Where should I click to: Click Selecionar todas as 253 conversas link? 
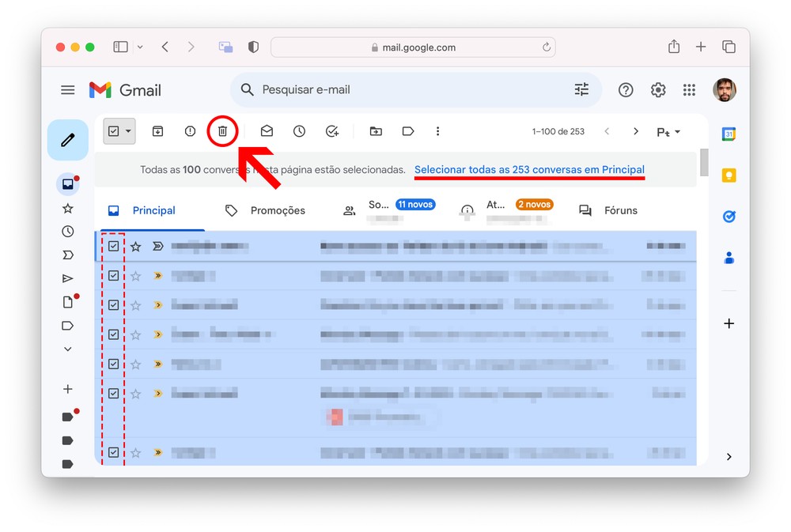click(529, 170)
